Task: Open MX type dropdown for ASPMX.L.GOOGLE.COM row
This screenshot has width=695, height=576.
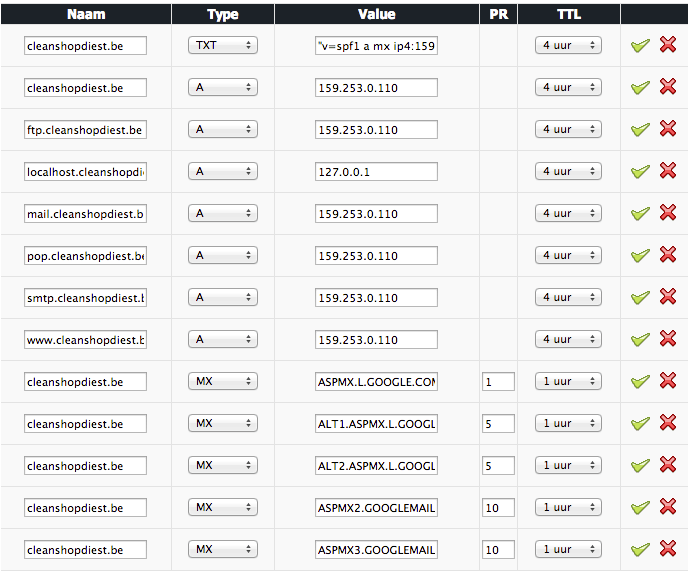Action: 223,381
